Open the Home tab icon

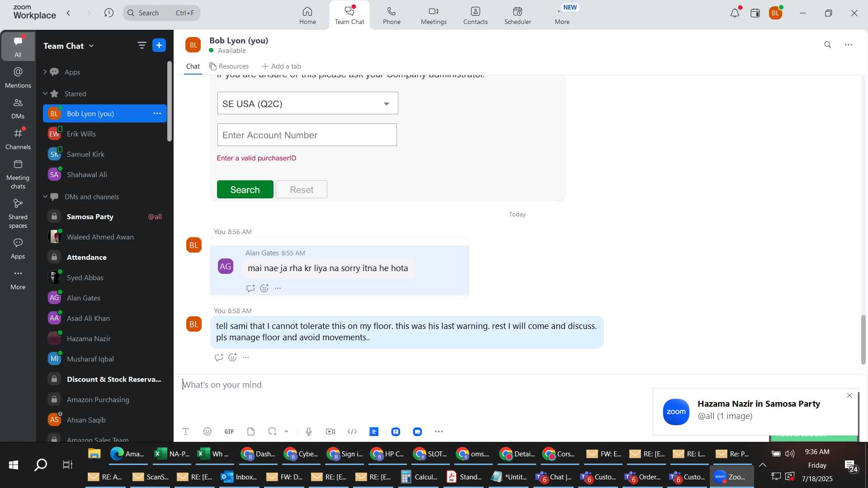pos(307,15)
